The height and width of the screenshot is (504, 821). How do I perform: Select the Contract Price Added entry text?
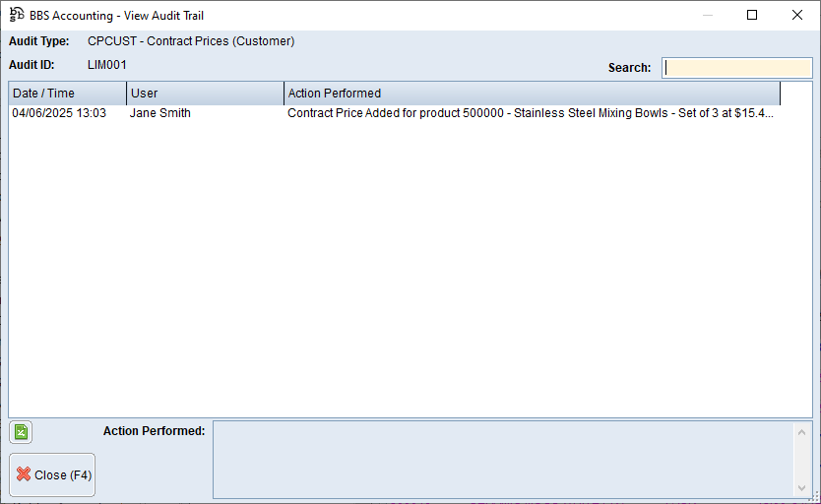pyautogui.click(x=530, y=113)
